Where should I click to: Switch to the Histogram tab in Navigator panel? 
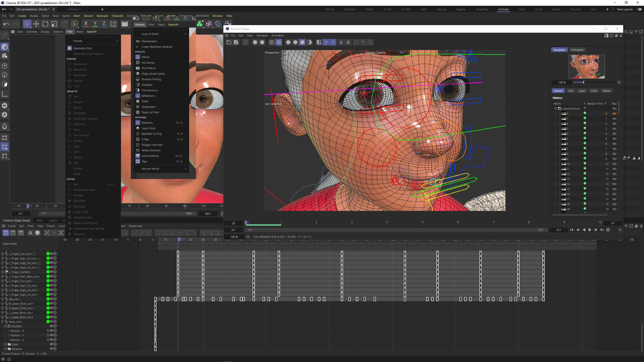[x=577, y=50]
